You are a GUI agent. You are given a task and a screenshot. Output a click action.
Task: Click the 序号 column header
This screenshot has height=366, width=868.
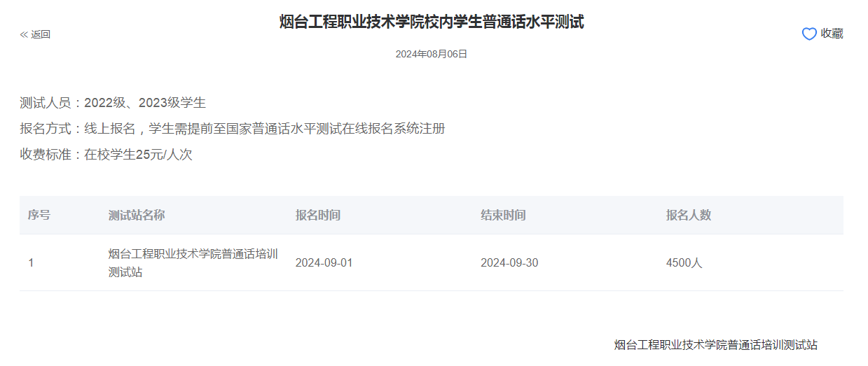pos(39,215)
